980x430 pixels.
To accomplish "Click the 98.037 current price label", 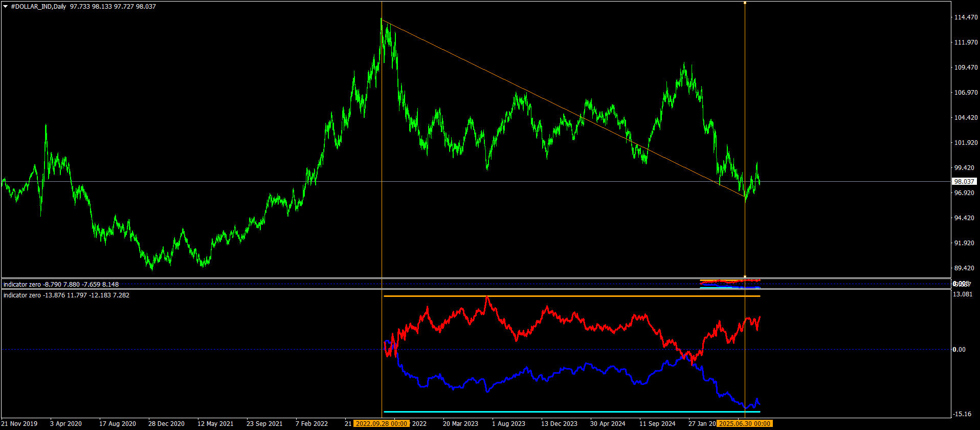I will tap(964, 182).
